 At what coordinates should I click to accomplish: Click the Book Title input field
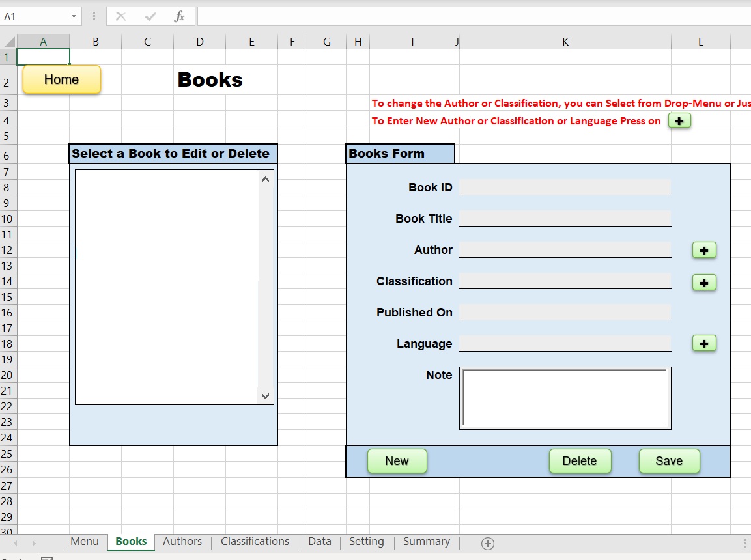tap(565, 218)
